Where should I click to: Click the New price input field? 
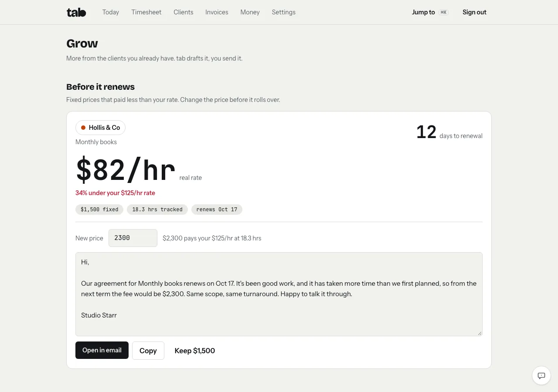[x=133, y=238]
